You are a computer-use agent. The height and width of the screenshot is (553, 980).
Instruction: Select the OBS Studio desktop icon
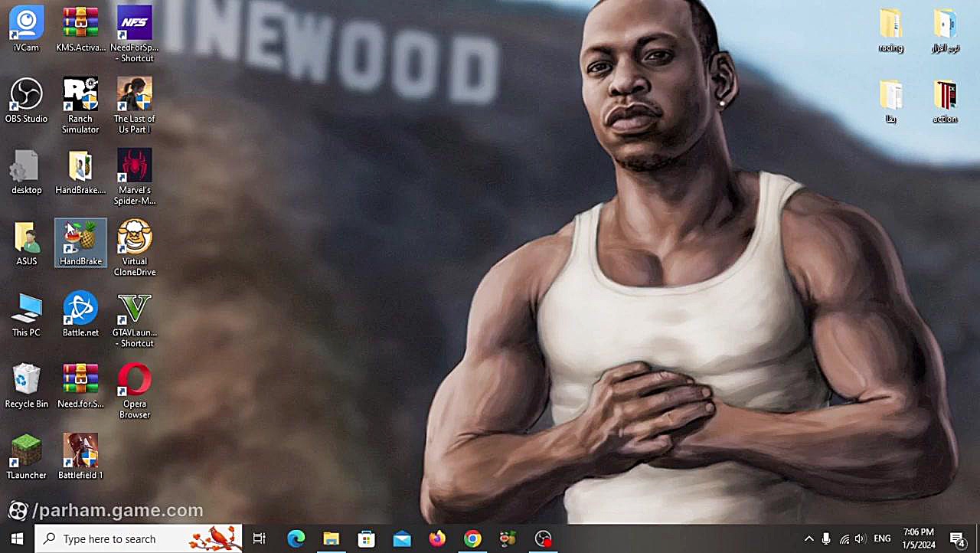[26, 100]
